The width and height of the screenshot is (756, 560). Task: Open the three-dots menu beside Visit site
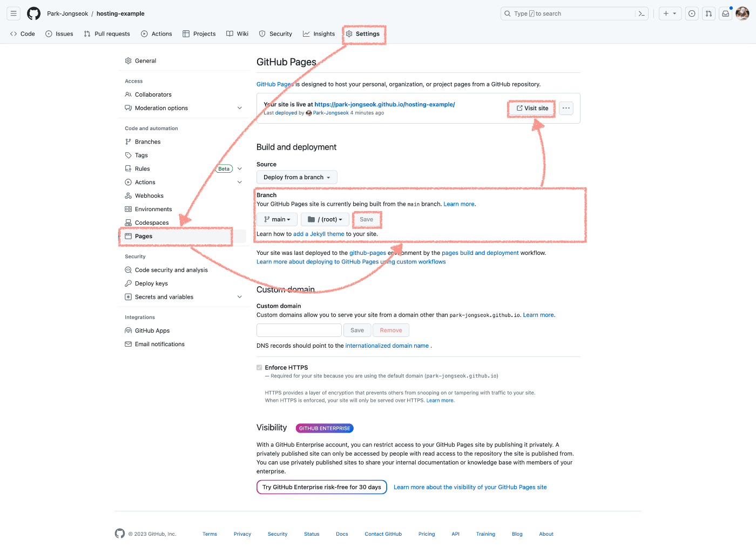pyautogui.click(x=566, y=108)
